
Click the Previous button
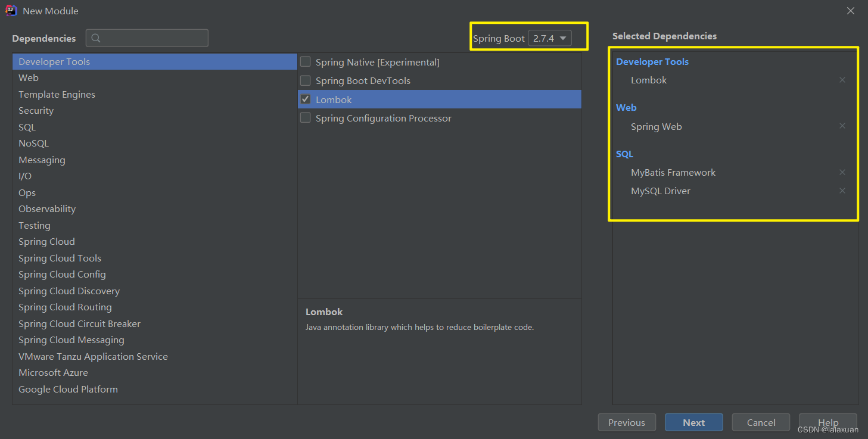[x=627, y=422]
